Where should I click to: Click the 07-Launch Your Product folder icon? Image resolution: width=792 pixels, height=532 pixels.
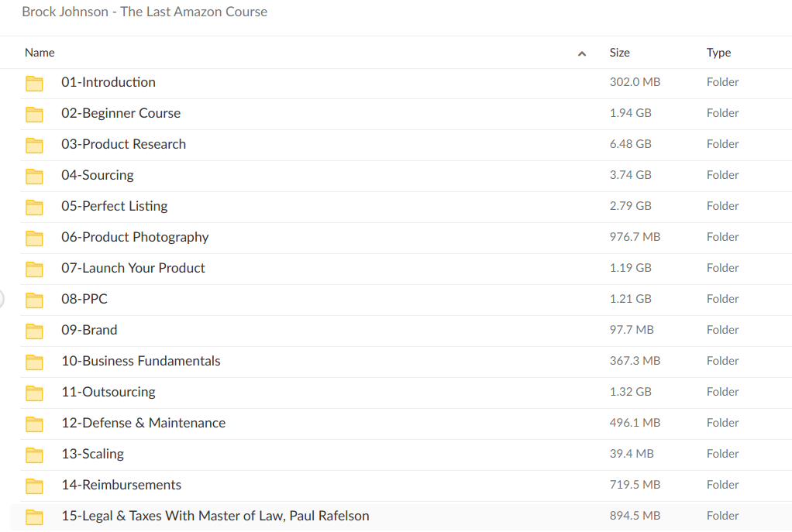(x=34, y=268)
